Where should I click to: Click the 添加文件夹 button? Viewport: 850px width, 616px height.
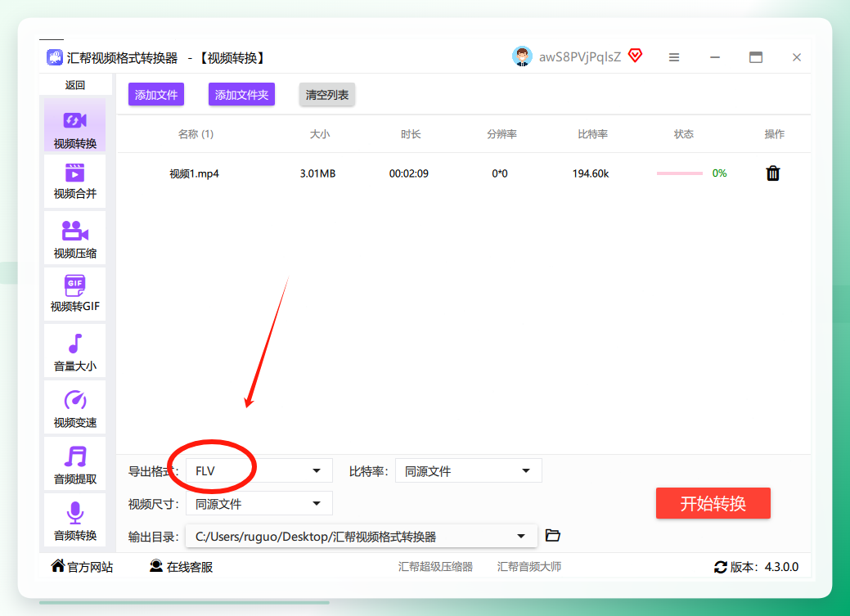[x=242, y=94]
